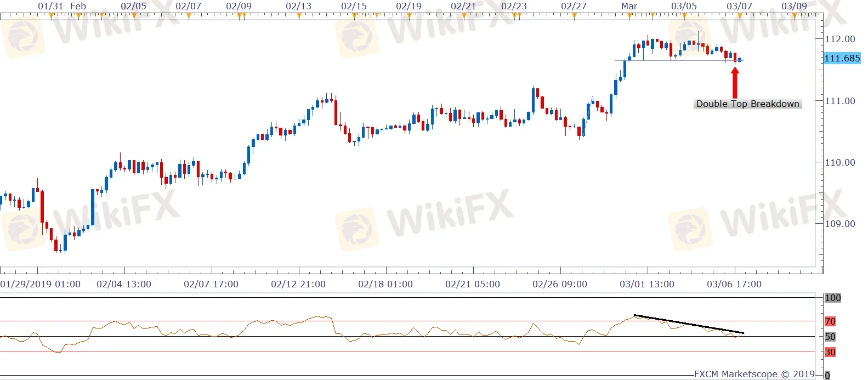Image resolution: width=868 pixels, height=380 pixels.
Task: Click the 110.00 price axis label
Action: [x=840, y=162]
